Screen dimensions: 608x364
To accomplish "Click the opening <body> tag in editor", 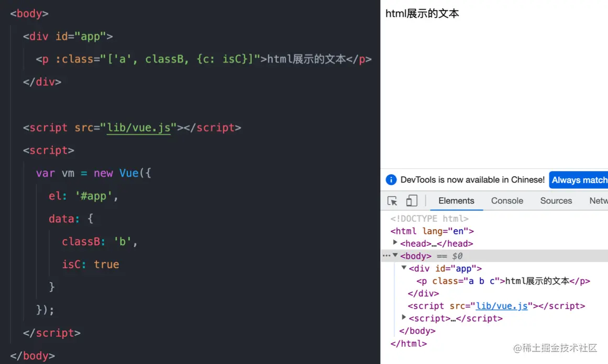I will coord(29,14).
